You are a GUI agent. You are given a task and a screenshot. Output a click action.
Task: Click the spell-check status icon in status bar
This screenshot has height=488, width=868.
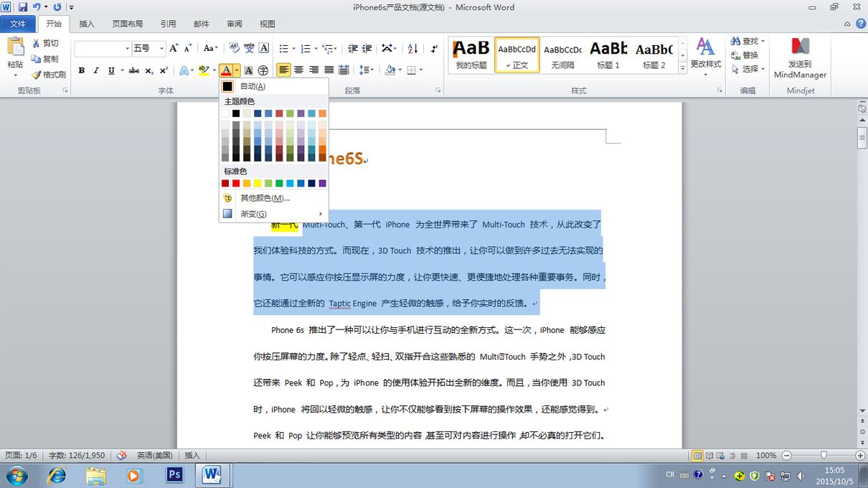[122, 455]
